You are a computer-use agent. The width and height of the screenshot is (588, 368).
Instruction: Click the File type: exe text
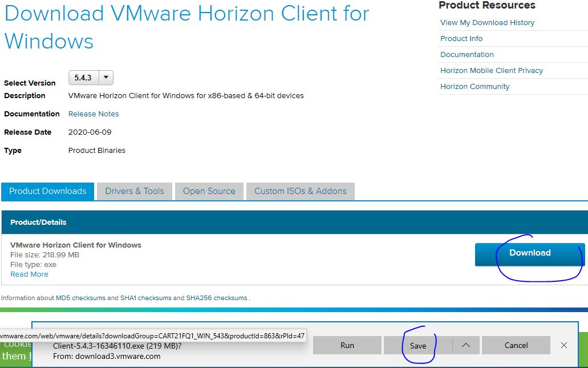[x=34, y=265]
